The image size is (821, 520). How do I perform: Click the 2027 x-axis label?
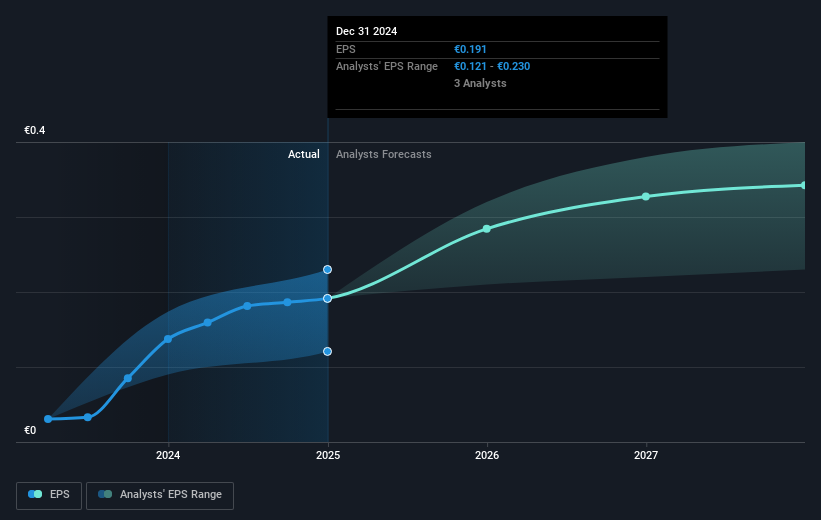[x=646, y=455]
